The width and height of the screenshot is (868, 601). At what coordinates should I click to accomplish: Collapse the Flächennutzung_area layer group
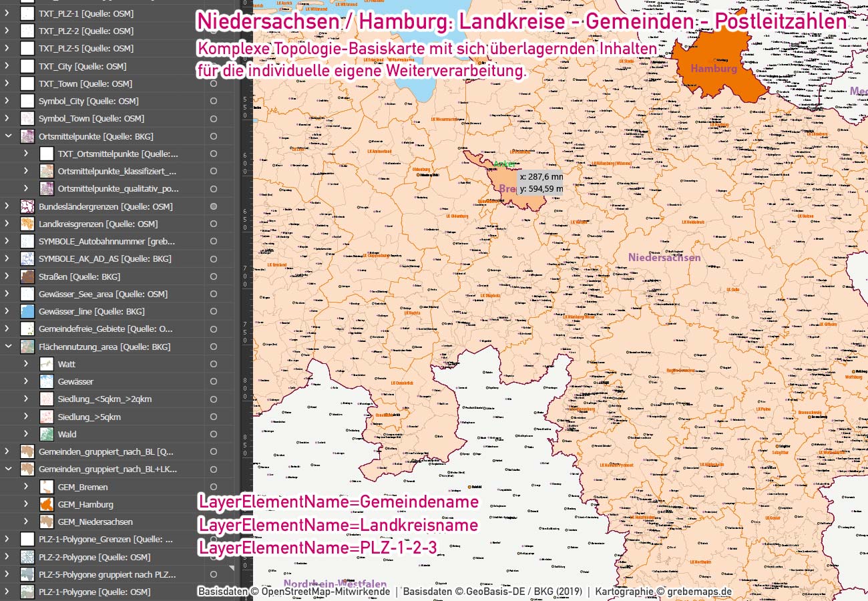(9, 346)
